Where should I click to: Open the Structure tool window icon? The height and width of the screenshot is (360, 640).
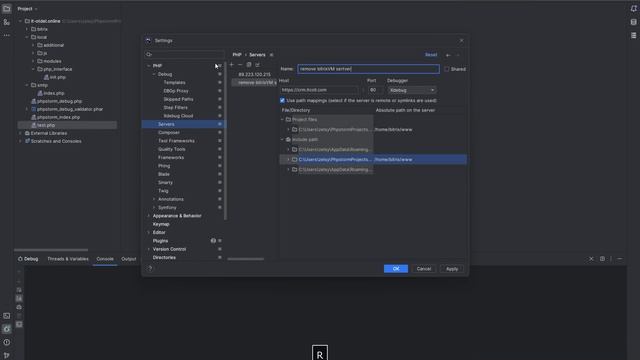7,22
